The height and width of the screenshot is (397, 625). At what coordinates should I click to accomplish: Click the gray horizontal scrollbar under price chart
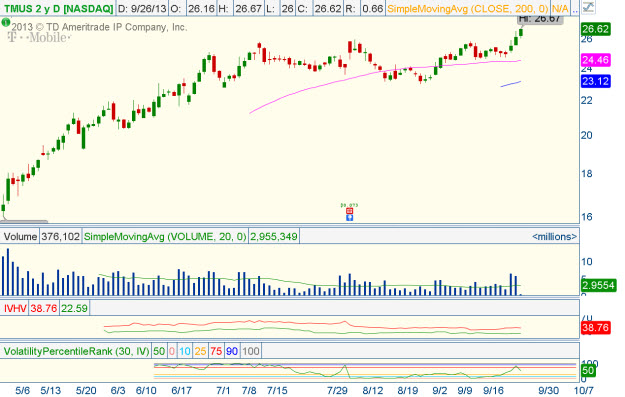point(25,221)
